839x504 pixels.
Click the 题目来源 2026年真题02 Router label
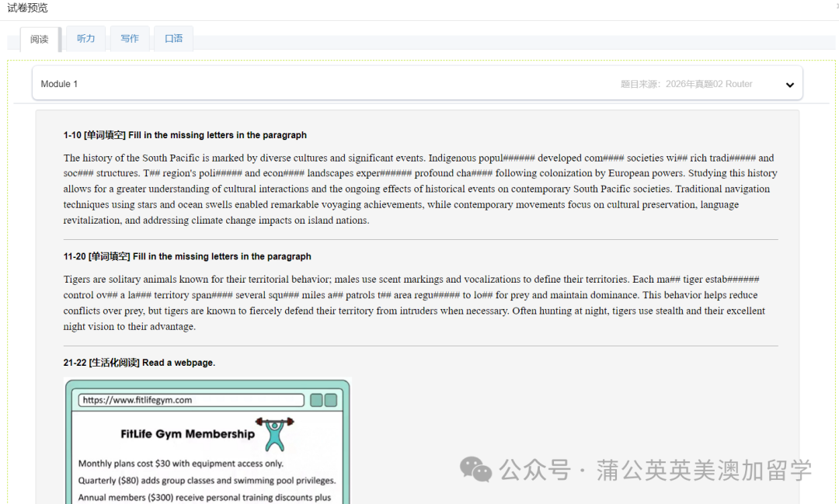(x=686, y=84)
